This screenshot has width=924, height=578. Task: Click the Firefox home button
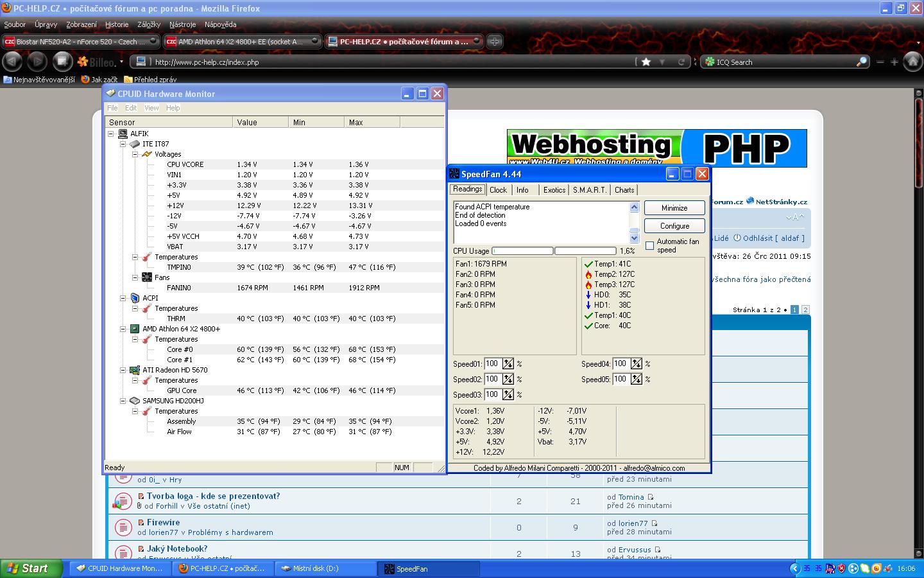coord(912,62)
